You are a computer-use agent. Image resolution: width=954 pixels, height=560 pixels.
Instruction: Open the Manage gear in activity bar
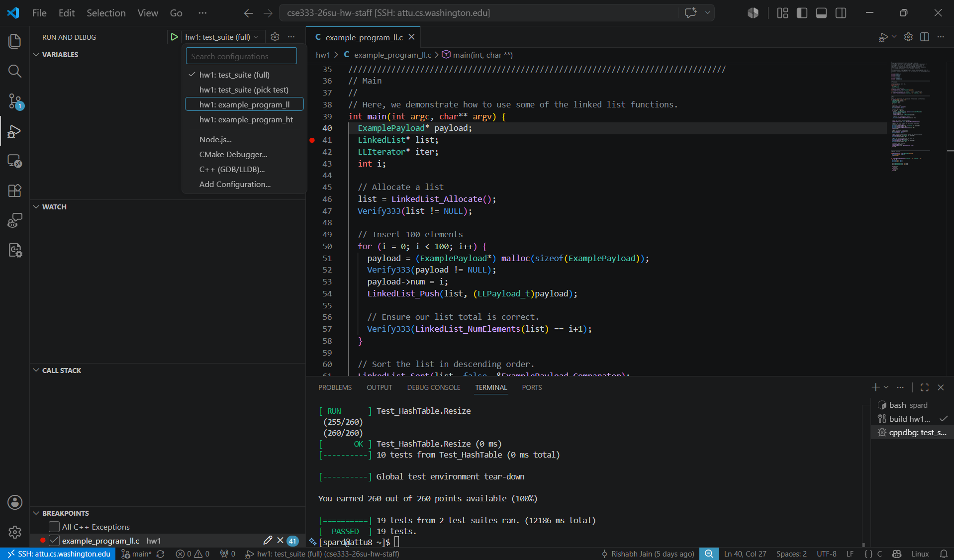pyautogui.click(x=15, y=532)
